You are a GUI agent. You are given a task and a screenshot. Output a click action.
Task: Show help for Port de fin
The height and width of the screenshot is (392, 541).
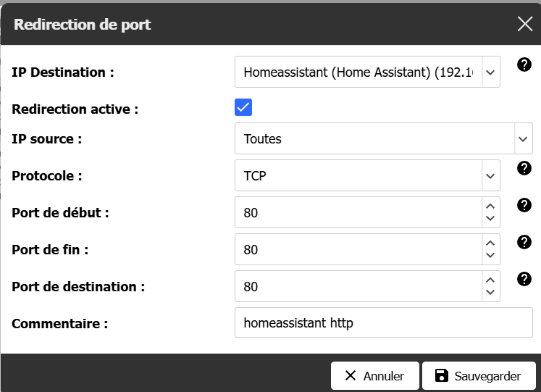click(524, 242)
